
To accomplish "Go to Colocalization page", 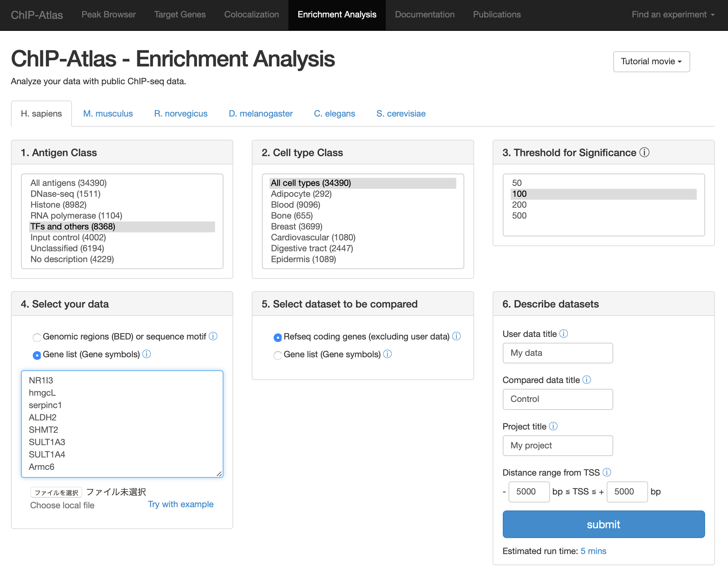I will point(251,15).
